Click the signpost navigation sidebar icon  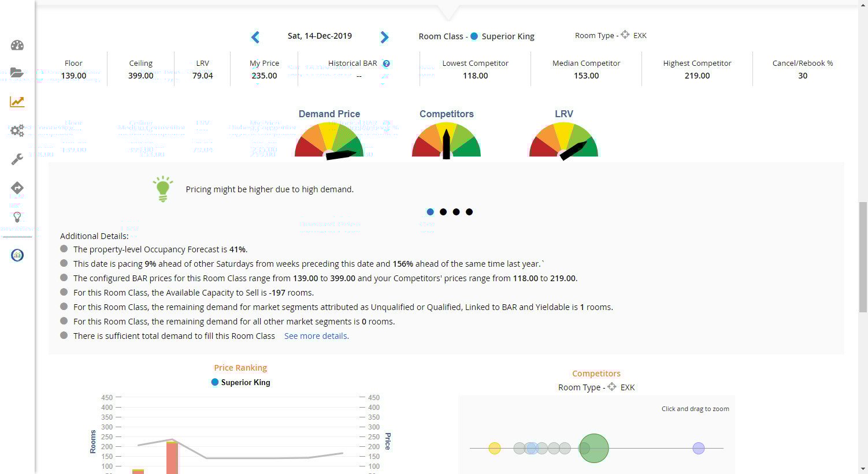(17, 188)
